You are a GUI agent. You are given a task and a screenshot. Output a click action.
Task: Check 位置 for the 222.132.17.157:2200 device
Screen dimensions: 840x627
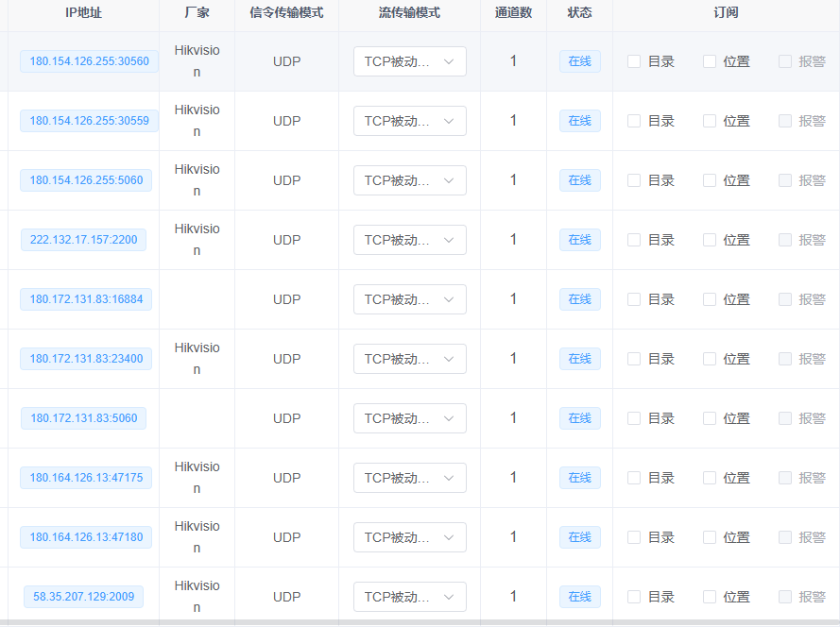pyautogui.click(x=709, y=239)
